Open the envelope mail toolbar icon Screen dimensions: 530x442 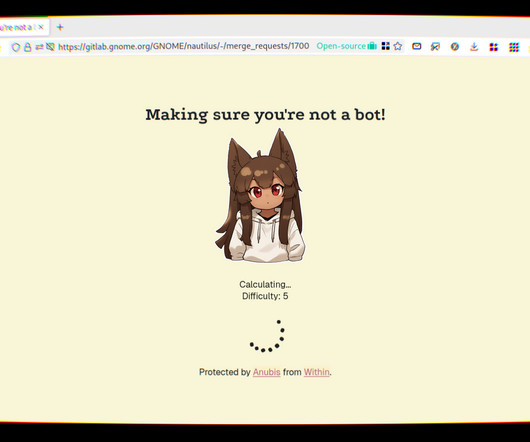coord(416,46)
